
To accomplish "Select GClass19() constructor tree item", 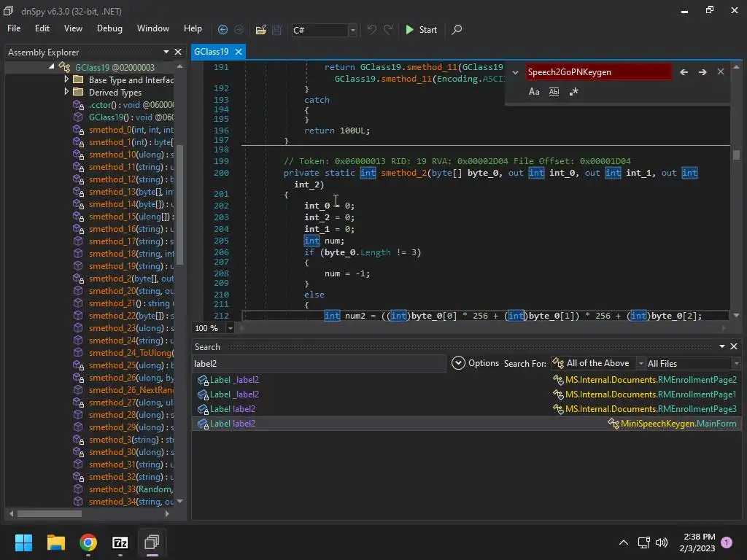I will pyautogui.click(x=131, y=117).
